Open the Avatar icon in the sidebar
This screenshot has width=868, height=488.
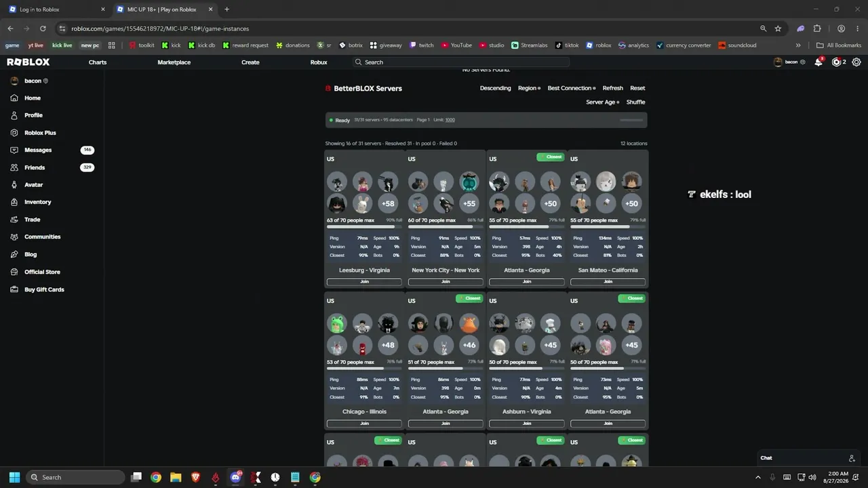[x=14, y=184]
